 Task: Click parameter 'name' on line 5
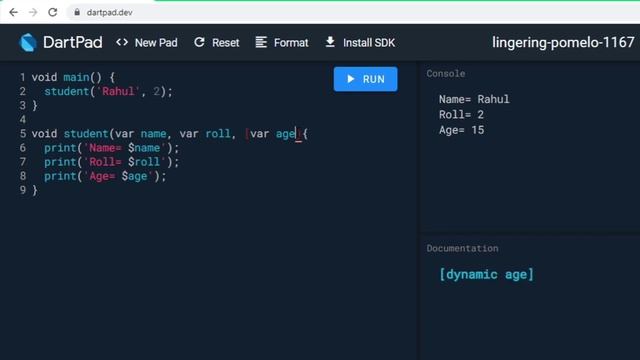coord(153,133)
